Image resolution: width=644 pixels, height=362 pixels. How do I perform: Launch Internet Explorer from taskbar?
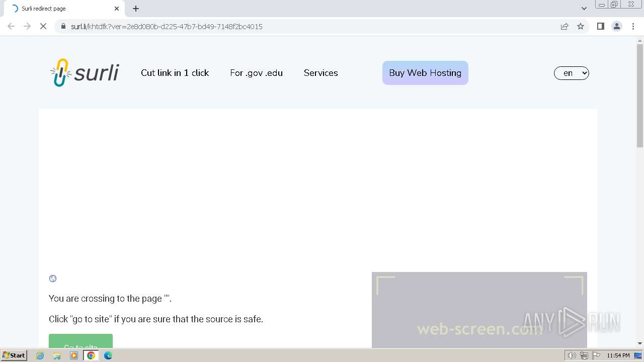tap(40, 355)
